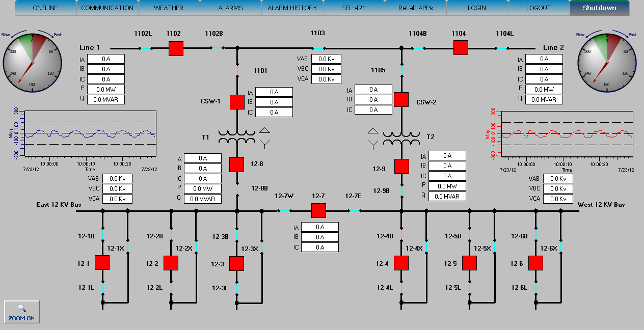Click the 12-9 breaker below transformer T2
This screenshot has width=644, height=330.
(x=401, y=166)
